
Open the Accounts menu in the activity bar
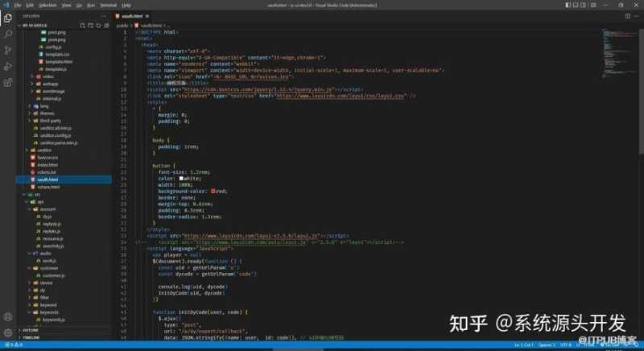tap(8, 316)
